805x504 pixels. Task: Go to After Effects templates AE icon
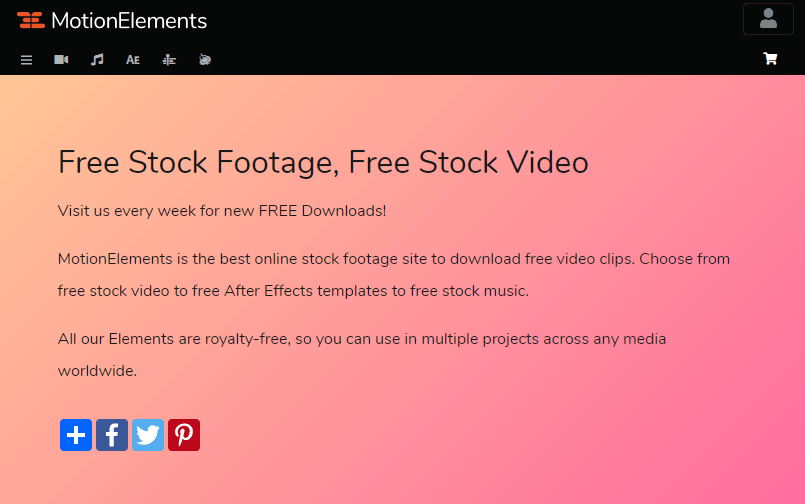tap(133, 60)
